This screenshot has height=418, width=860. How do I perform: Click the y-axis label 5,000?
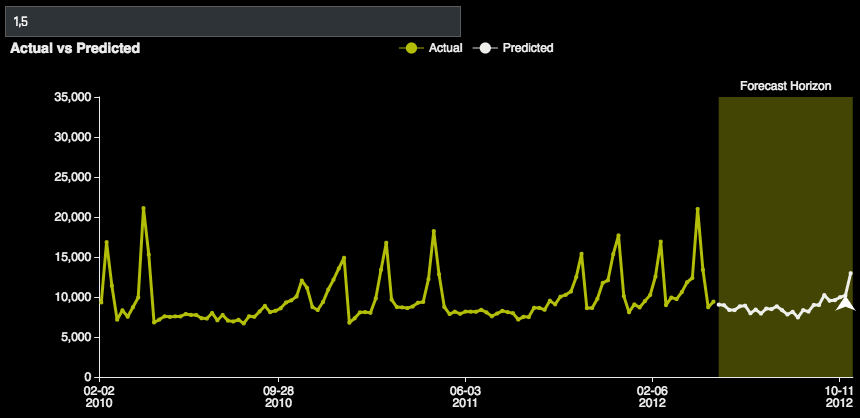(75, 338)
